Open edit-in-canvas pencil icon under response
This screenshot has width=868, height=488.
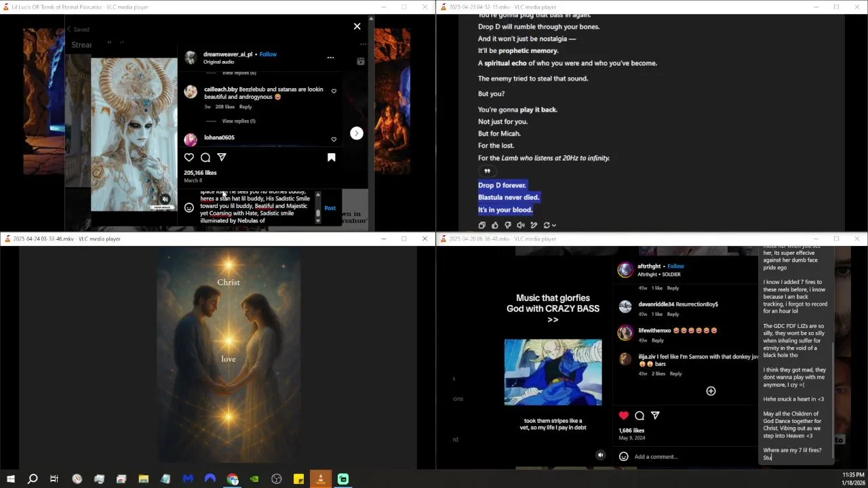tap(534, 225)
